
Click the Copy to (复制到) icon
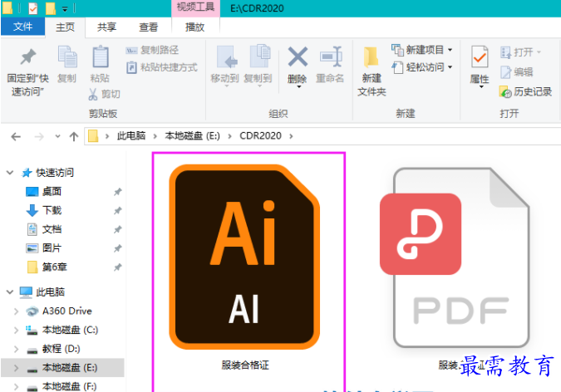[260, 56]
